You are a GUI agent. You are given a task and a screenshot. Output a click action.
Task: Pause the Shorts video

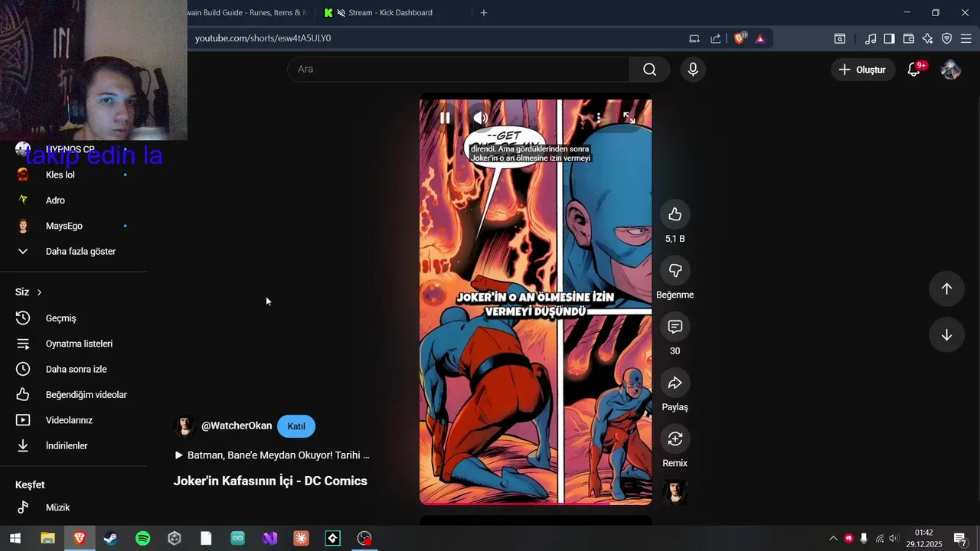pos(445,118)
